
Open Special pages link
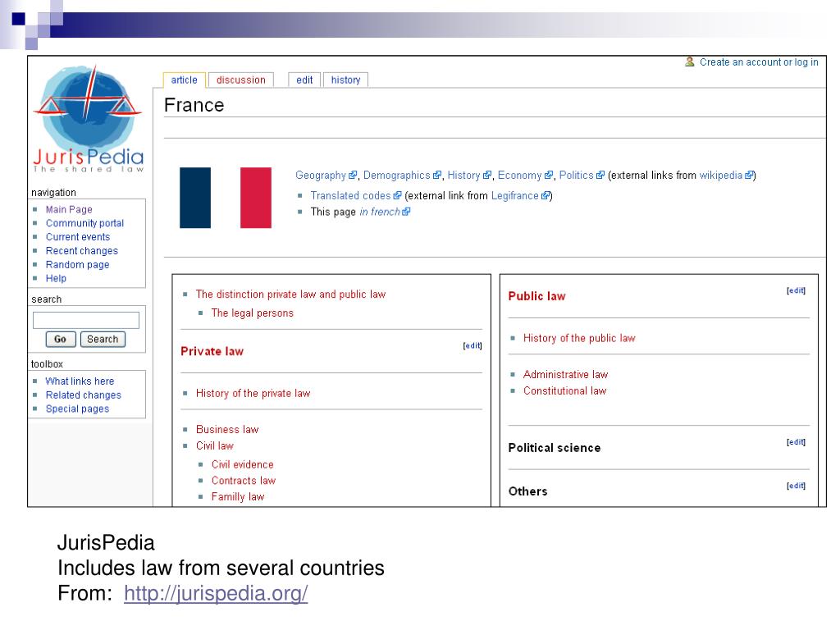78,409
